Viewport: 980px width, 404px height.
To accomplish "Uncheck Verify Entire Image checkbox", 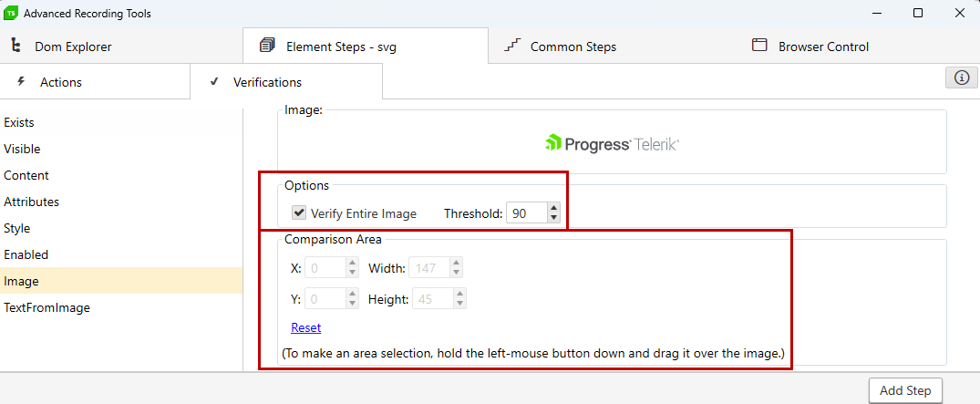I will [299, 212].
